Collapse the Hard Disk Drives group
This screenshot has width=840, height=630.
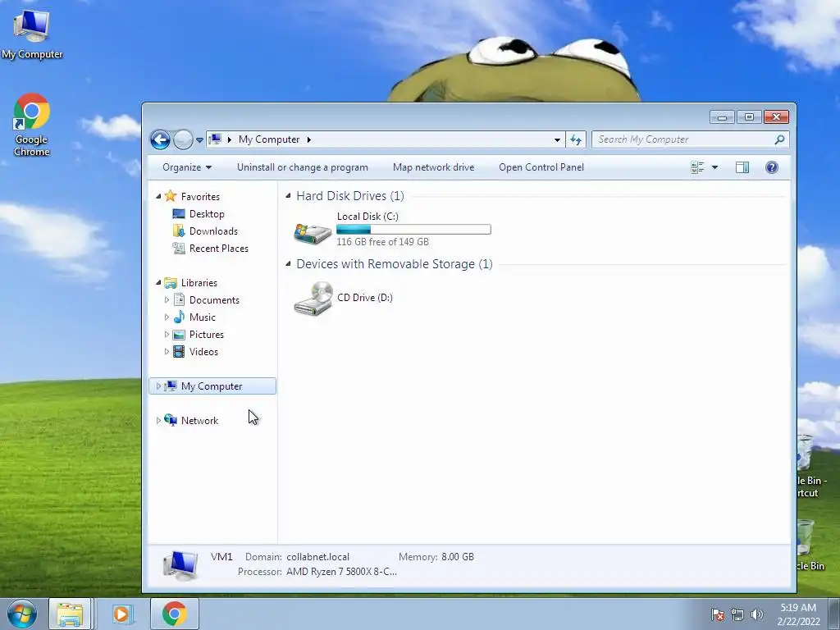[x=288, y=195]
